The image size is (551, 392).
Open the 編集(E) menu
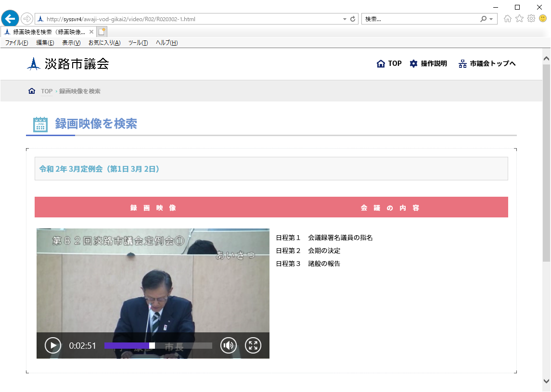[x=45, y=43]
